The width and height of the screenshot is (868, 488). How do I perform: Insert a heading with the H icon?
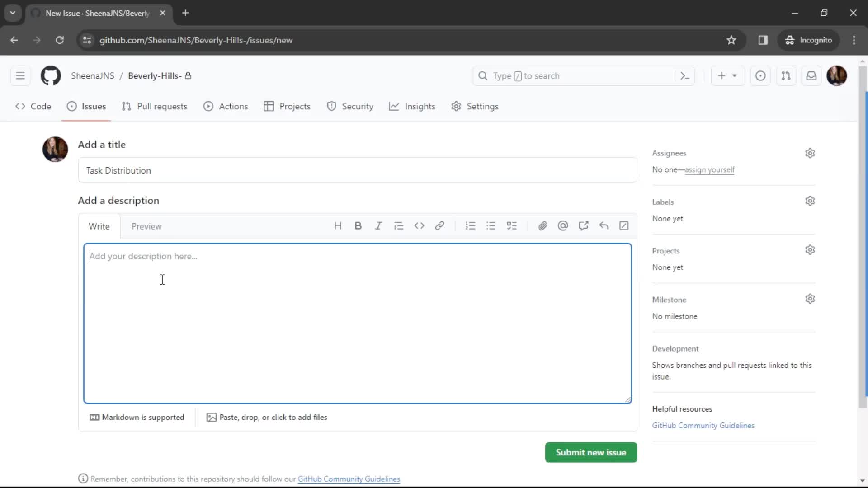pos(338,226)
